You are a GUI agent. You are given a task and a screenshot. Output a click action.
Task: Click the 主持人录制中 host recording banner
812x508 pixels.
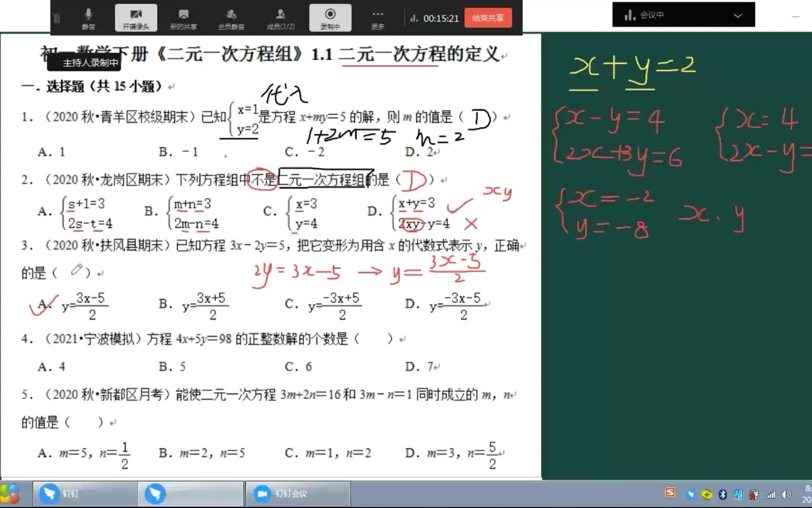click(x=84, y=62)
